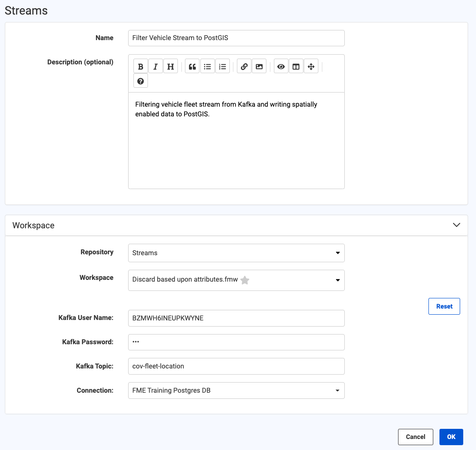This screenshot has height=450, width=476.
Task: Toggle the description preview mode
Action: click(281, 66)
